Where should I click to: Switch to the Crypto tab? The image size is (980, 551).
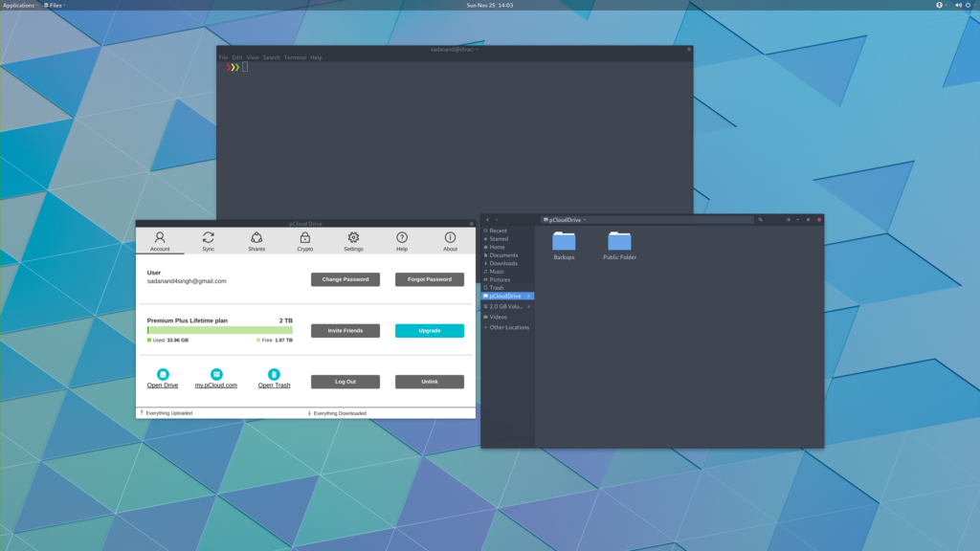click(305, 241)
